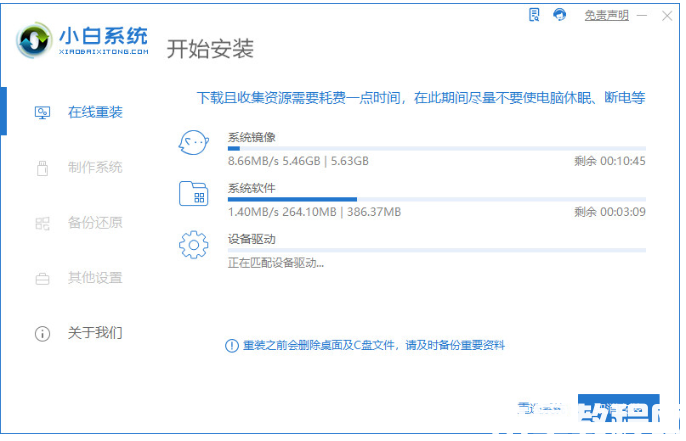The width and height of the screenshot is (686, 441).
Task: Click the 开始安装 page heading
Action: [210, 48]
